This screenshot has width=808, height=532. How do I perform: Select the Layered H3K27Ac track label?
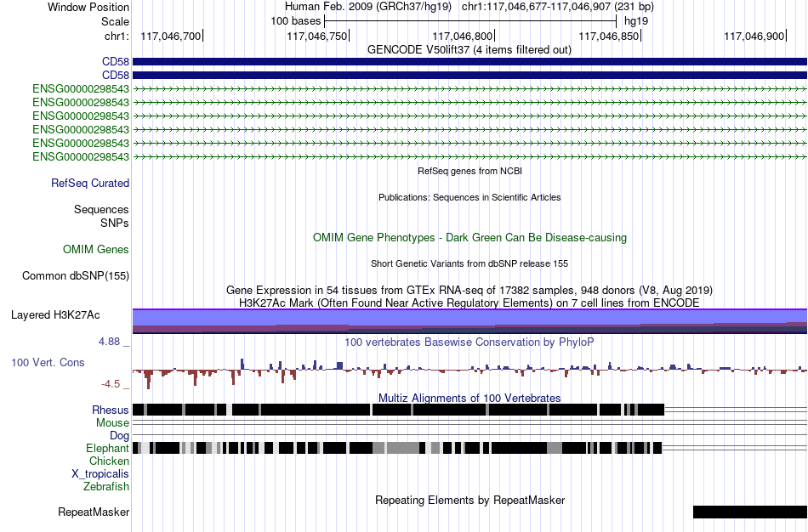(x=55, y=314)
